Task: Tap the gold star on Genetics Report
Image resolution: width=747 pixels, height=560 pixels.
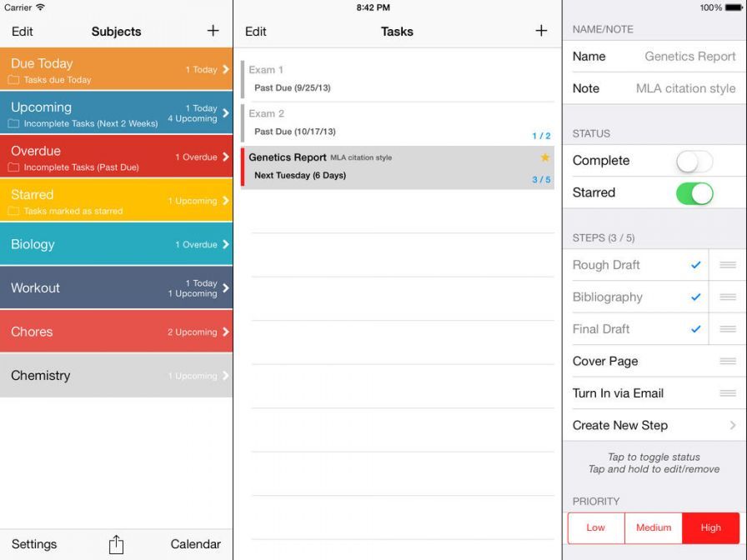Action: coord(545,157)
